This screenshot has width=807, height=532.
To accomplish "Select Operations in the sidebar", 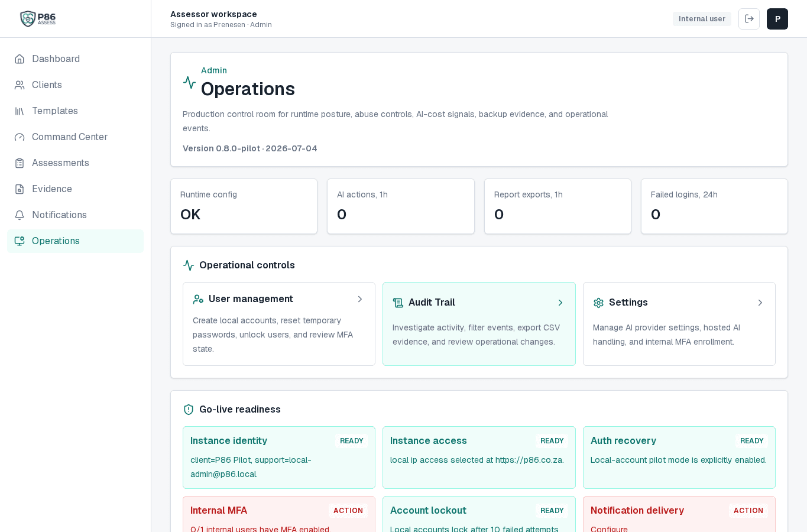I will click(x=75, y=241).
